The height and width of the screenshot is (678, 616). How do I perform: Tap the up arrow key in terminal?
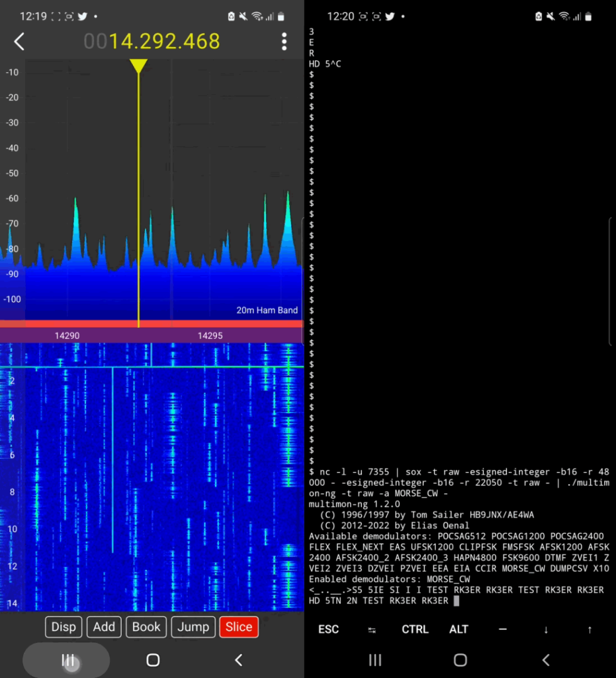590,630
